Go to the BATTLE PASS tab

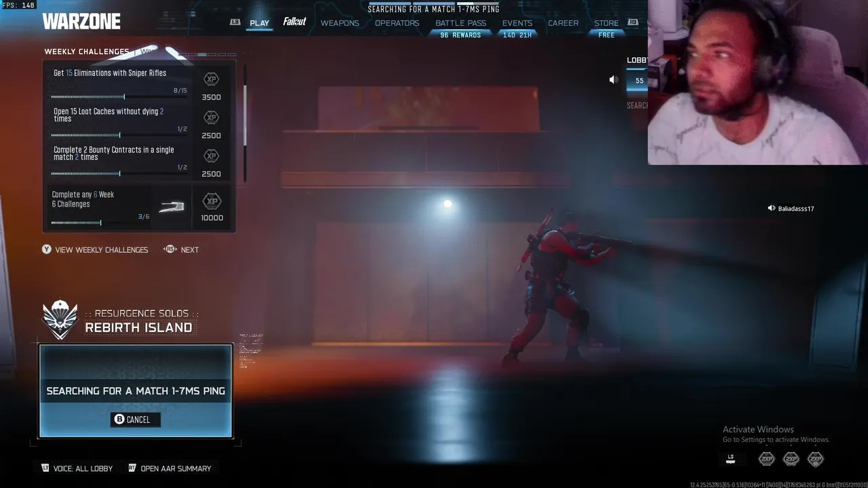[460, 23]
